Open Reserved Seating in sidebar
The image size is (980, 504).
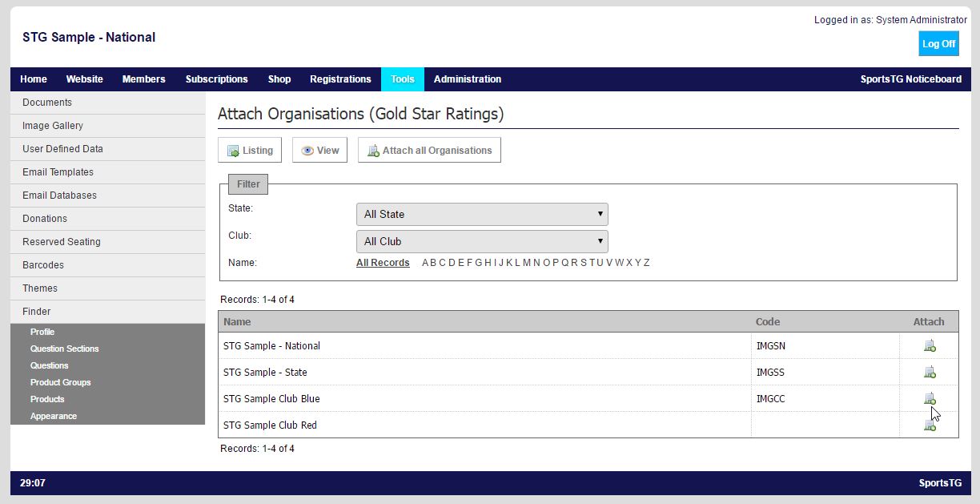point(107,242)
